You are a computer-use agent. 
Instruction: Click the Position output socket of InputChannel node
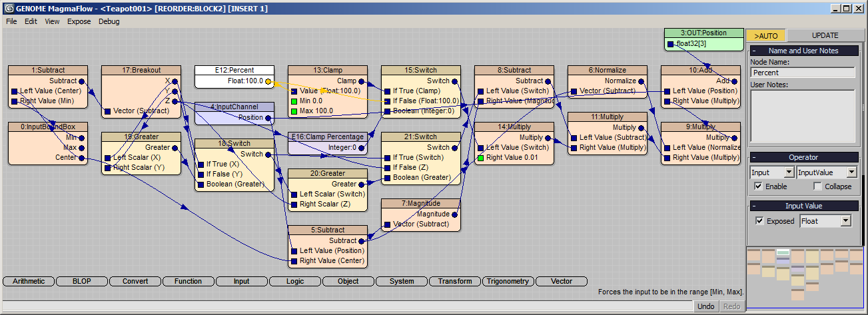coord(268,118)
